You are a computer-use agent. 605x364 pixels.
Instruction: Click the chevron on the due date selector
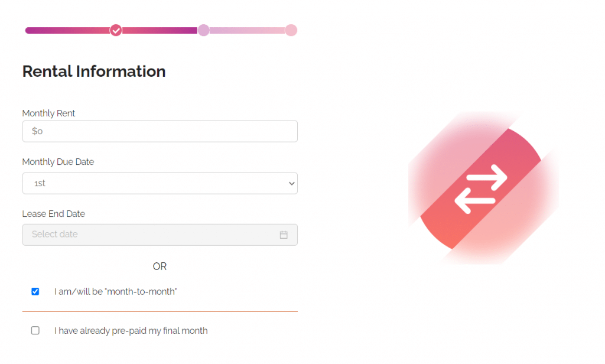tap(291, 183)
